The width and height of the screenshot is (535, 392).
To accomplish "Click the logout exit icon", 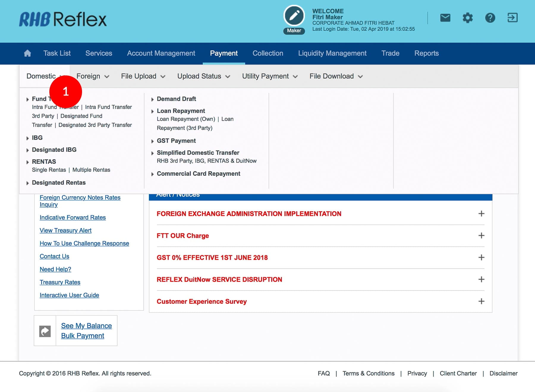I will pos(512,18).
